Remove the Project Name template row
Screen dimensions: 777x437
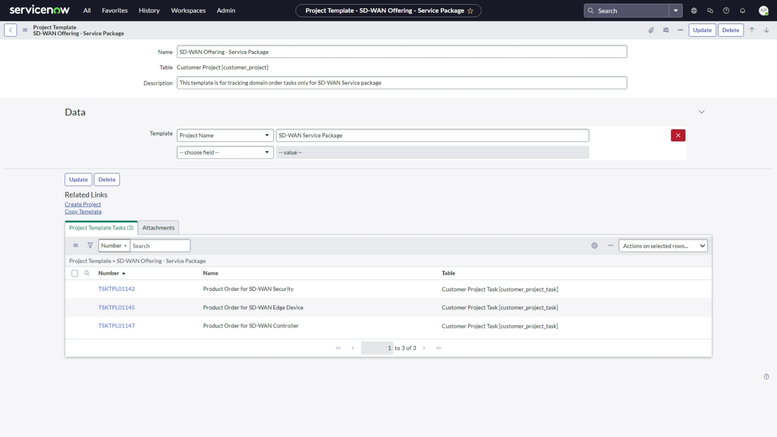pyautogui.click(x=678, y=135)
